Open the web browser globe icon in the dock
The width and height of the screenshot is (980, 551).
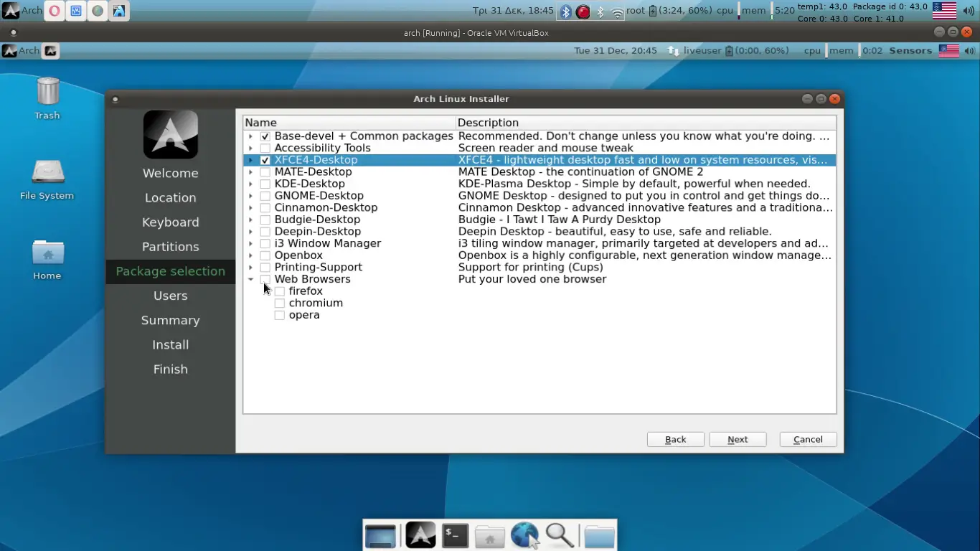[x=524, y=534]
